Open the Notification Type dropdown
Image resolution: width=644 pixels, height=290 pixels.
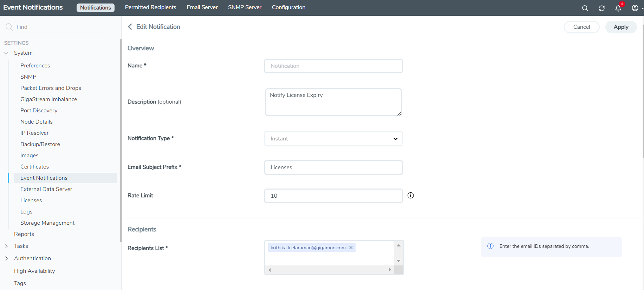click(333, 139)
